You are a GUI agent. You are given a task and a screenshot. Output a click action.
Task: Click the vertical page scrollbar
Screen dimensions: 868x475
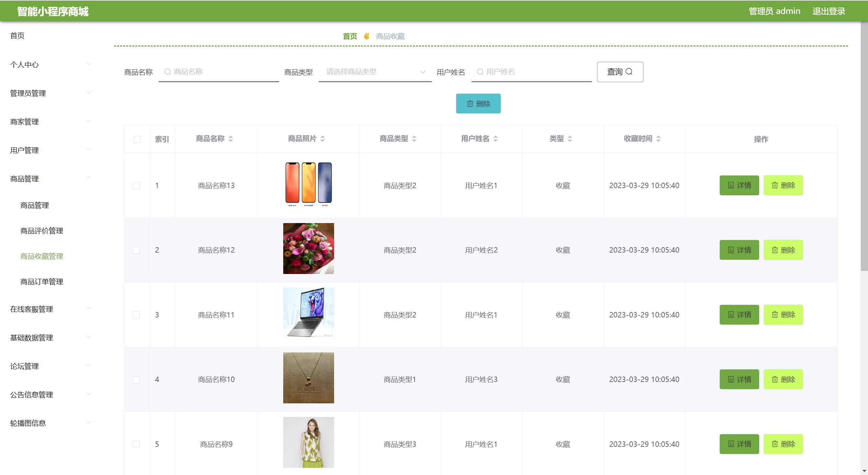click(864, 146)
